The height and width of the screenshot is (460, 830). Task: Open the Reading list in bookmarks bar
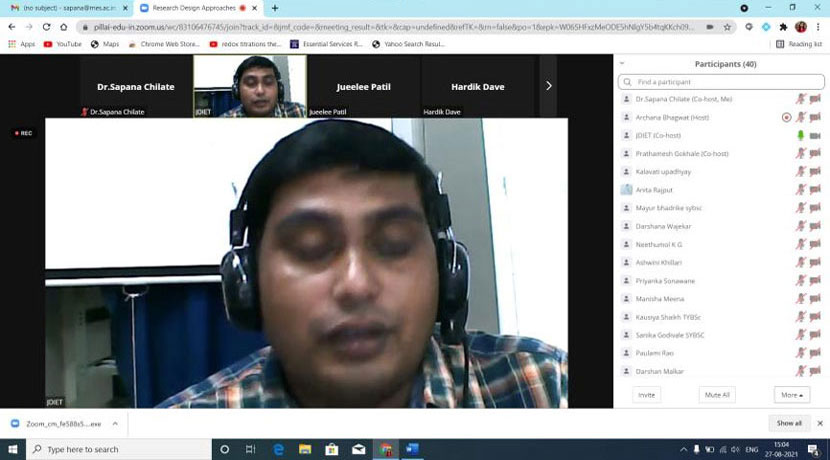(799, 44)
